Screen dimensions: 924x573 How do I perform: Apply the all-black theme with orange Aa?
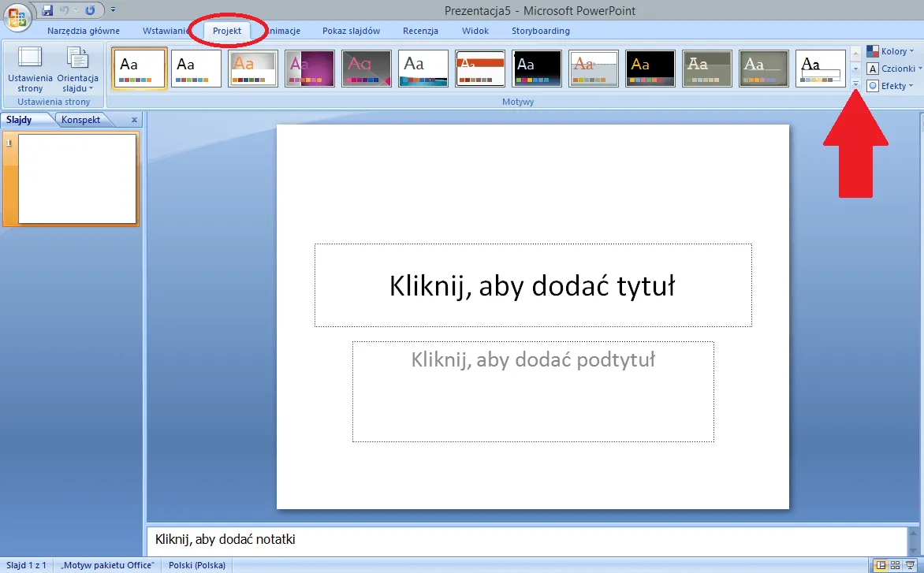pos(650,69)
